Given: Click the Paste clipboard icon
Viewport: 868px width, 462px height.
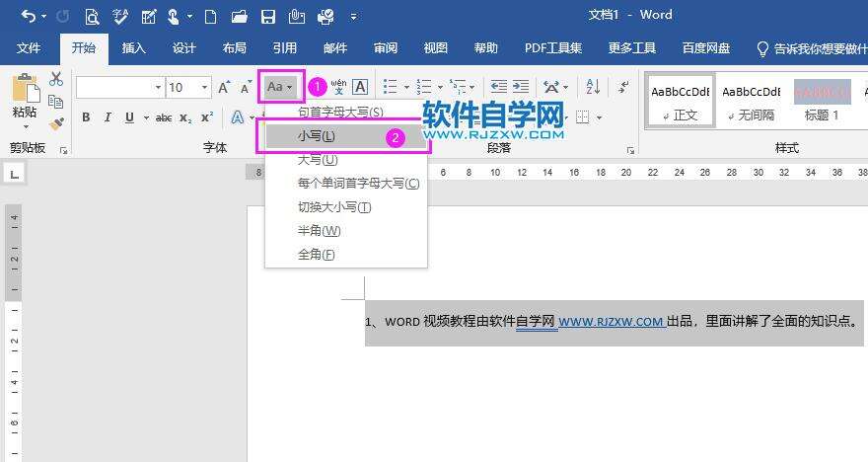Looking at the screenshot, I should tap(26, 88).
